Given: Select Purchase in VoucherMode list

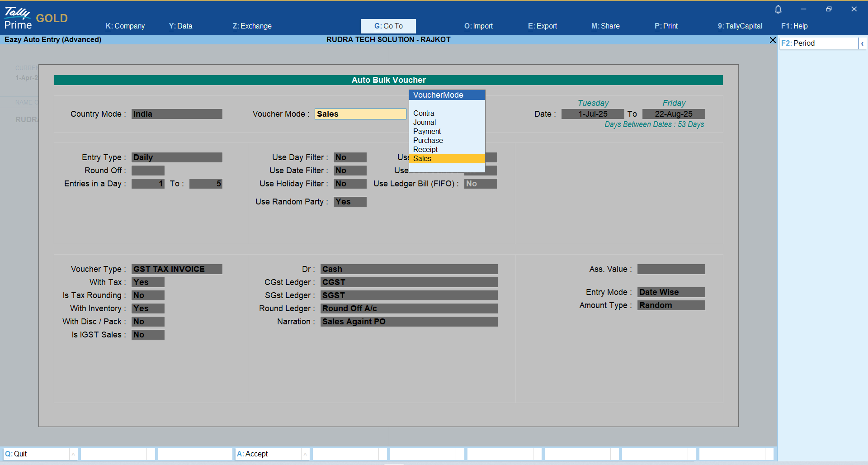Looking at the screenshot, I should click(428, 141).
